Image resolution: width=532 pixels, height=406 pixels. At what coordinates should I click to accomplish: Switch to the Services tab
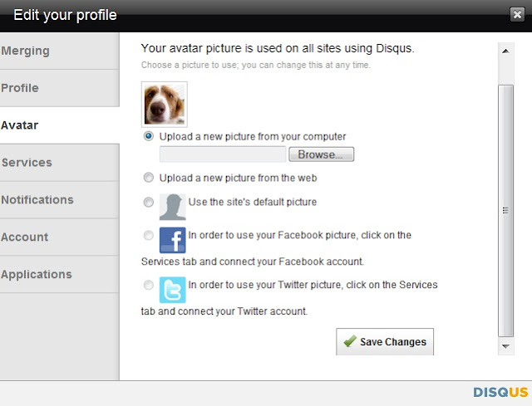pyautogui.click(x=58, y=163)
